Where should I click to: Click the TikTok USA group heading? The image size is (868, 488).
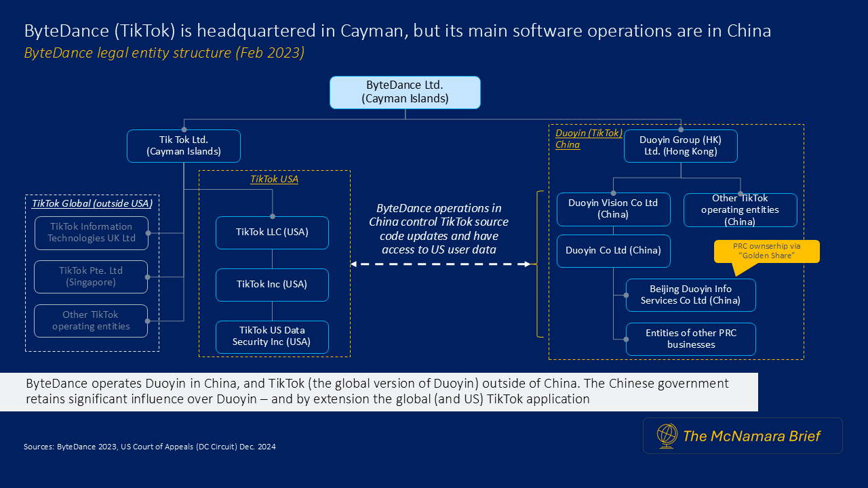275,180
